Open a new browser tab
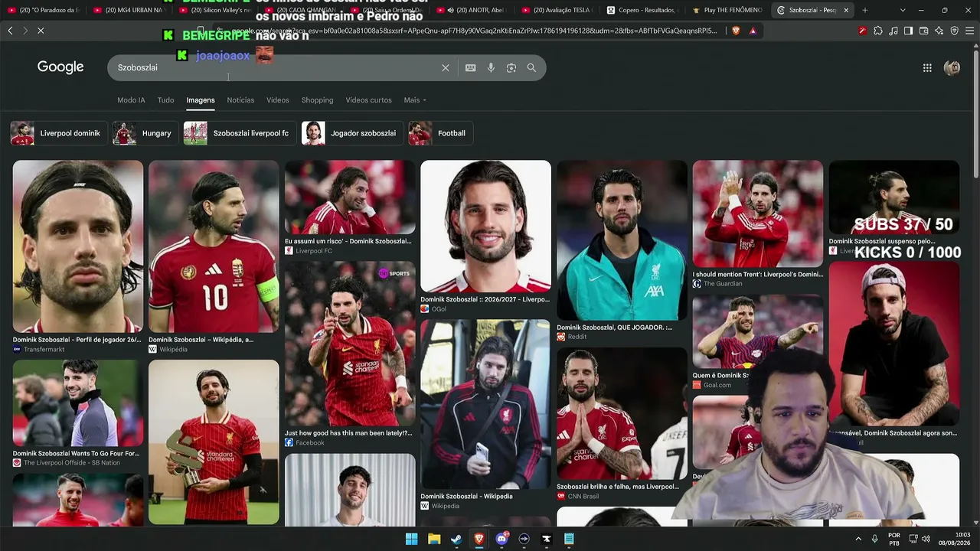 [x=865, y=10]
